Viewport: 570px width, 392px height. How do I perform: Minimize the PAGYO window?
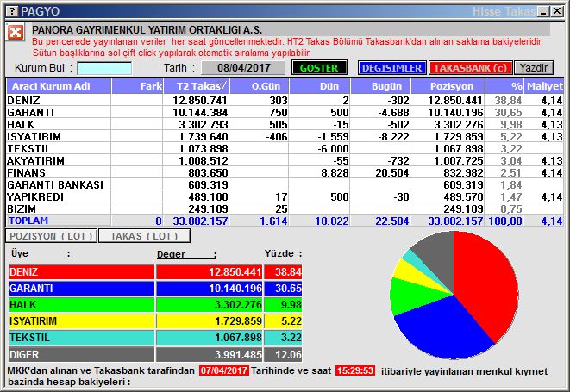543,11
